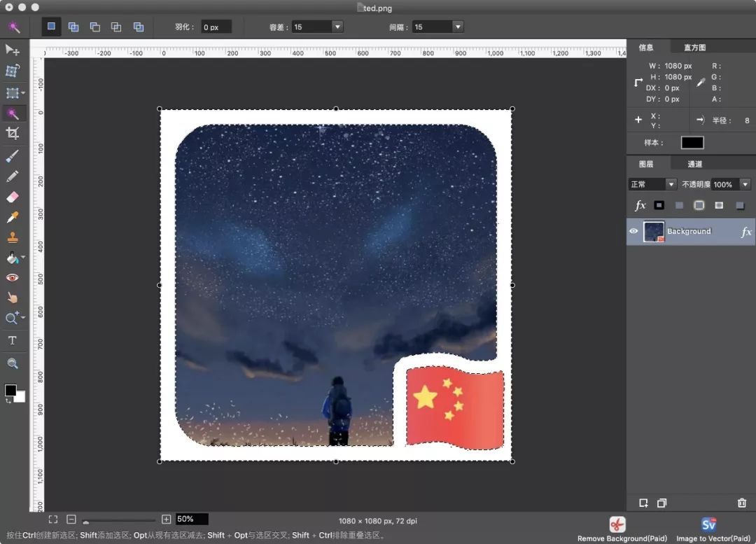
Task: Choose the Rectangular Marquee selection tool
Action: 12,92
